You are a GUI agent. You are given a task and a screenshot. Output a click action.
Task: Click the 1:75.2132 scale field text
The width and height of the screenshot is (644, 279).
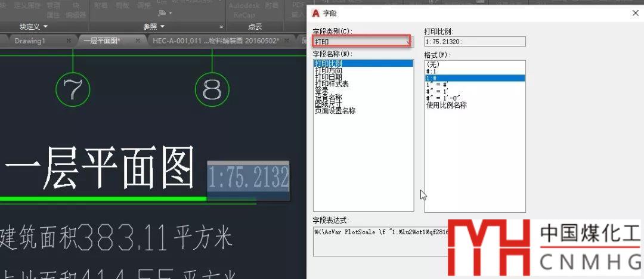click(248, 178)
